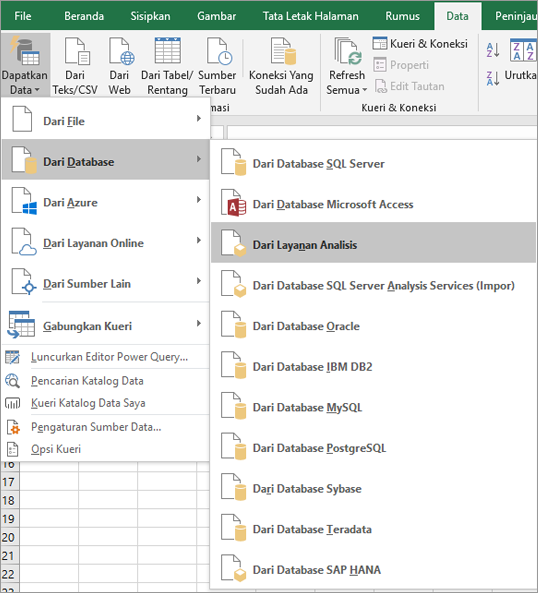Expand the Gabungkan Kueri submenu arrow

click(x=199, y=323)
